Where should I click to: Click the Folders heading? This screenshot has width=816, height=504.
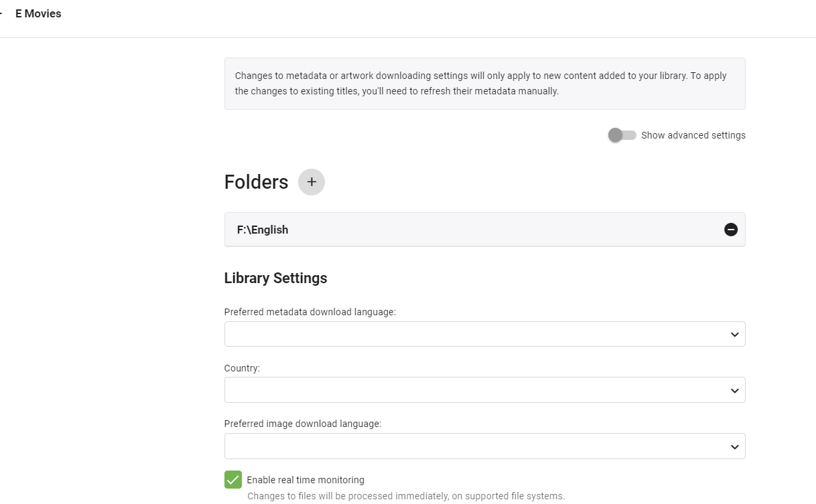coord(256,182)
